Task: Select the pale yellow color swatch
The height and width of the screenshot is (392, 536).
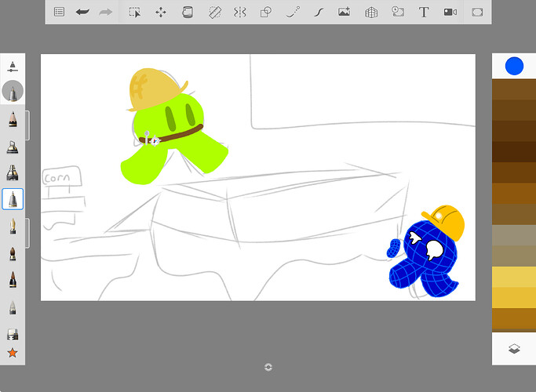Action: 514,278
